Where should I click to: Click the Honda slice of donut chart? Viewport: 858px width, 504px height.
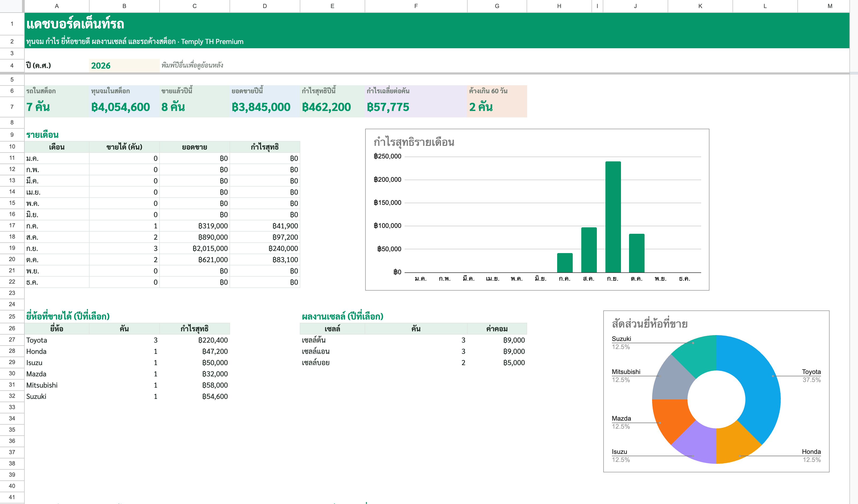(x=734, y=443)
